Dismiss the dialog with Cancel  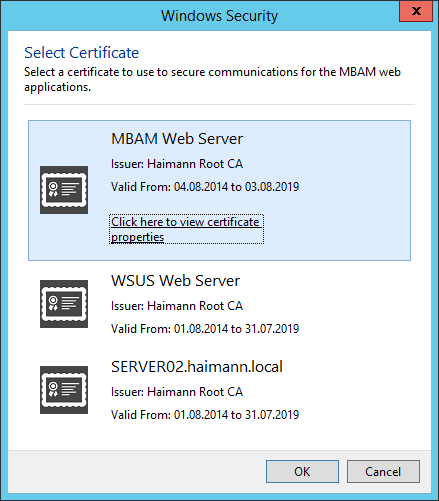point(383,471)
